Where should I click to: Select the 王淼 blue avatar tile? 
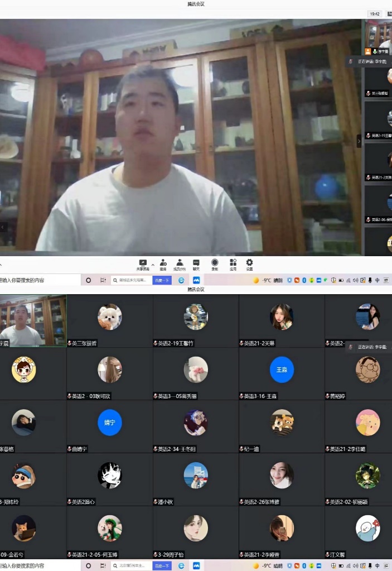pyautogui.click(x=282, y=370)
